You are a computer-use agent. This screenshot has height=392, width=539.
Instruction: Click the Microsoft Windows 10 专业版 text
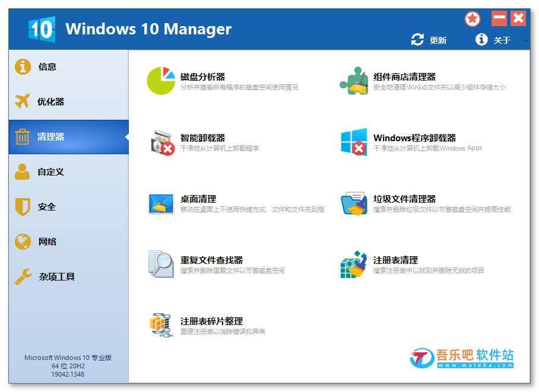(x=68, y=358)
